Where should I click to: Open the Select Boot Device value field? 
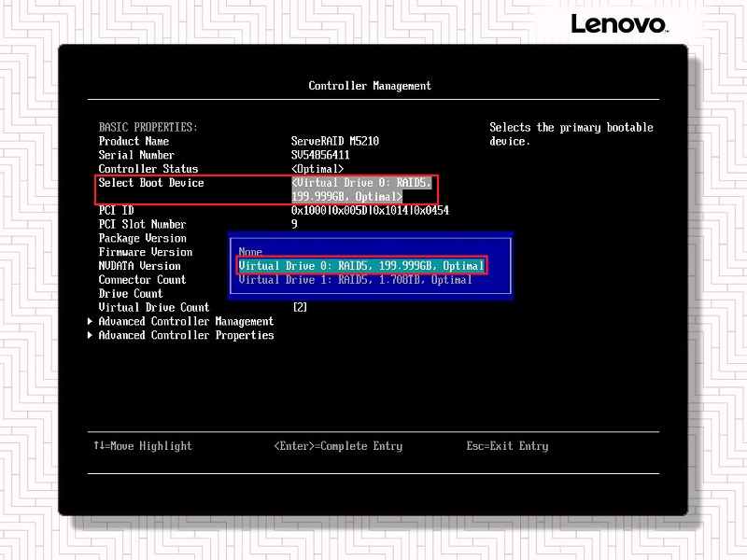pos(361,190)
